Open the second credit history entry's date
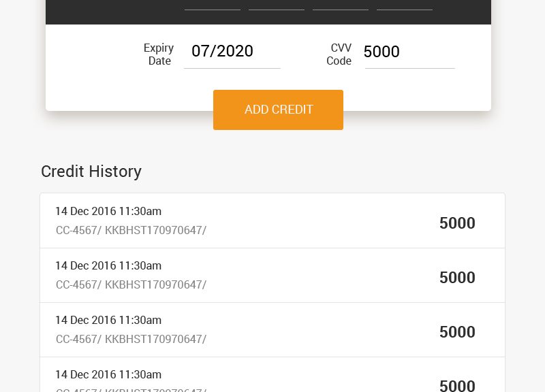The image size is (545, 392). [108, 265]
